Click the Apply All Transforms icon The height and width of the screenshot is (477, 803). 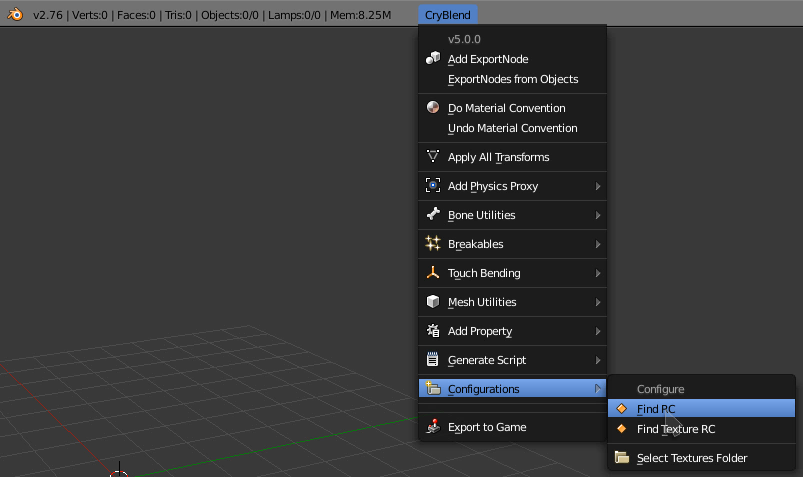tap(433, 156)
